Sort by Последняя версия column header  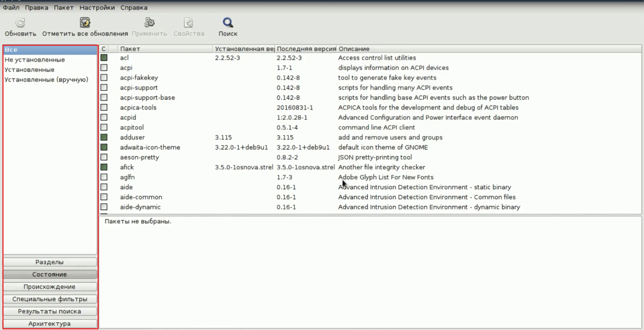coord(306,49)
